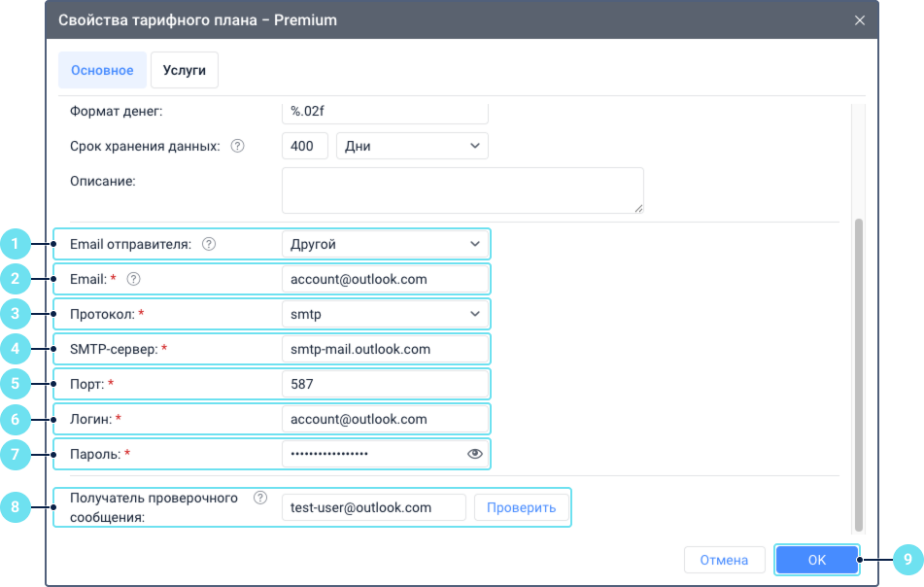Focus the SMTP-сервер input field
924x587 pixels.
tap(385, 349)
